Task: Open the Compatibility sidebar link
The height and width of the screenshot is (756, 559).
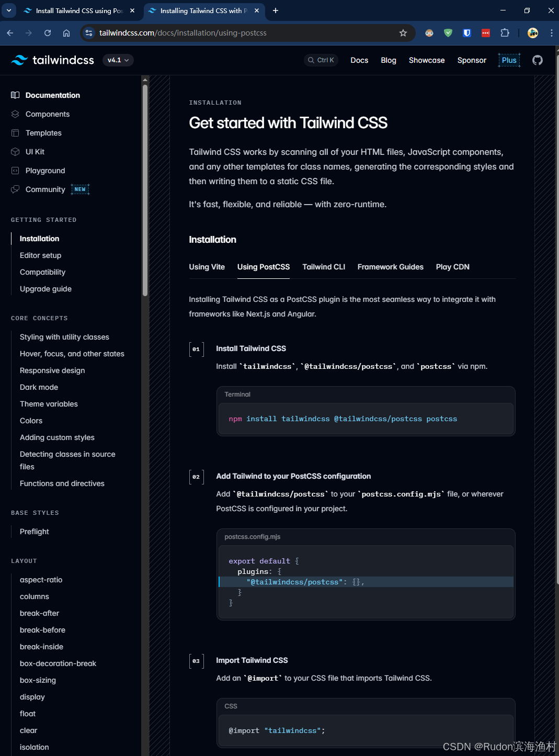Action: (x=43, y=272)
